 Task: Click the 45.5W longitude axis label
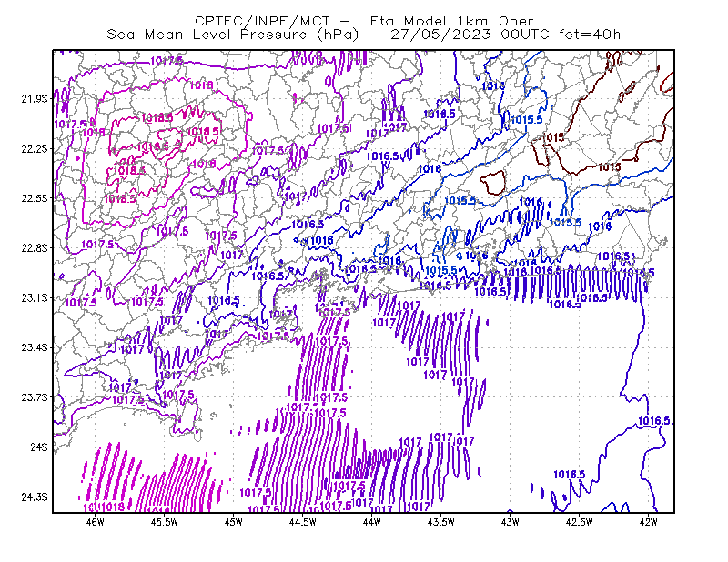(165, 522)
